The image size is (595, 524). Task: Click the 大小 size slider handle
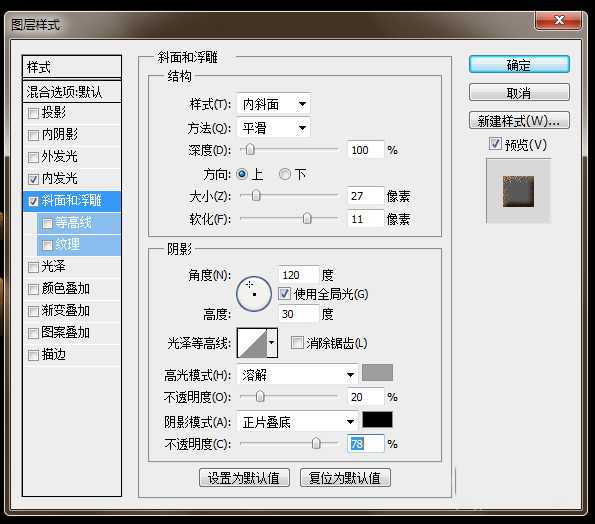tap(256, 196)
